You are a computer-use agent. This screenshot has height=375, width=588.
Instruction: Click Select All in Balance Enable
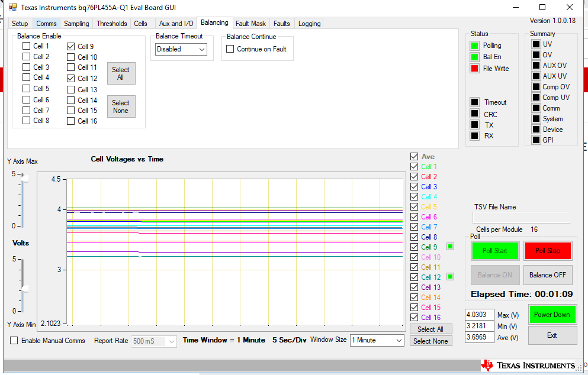coord(121,73)
